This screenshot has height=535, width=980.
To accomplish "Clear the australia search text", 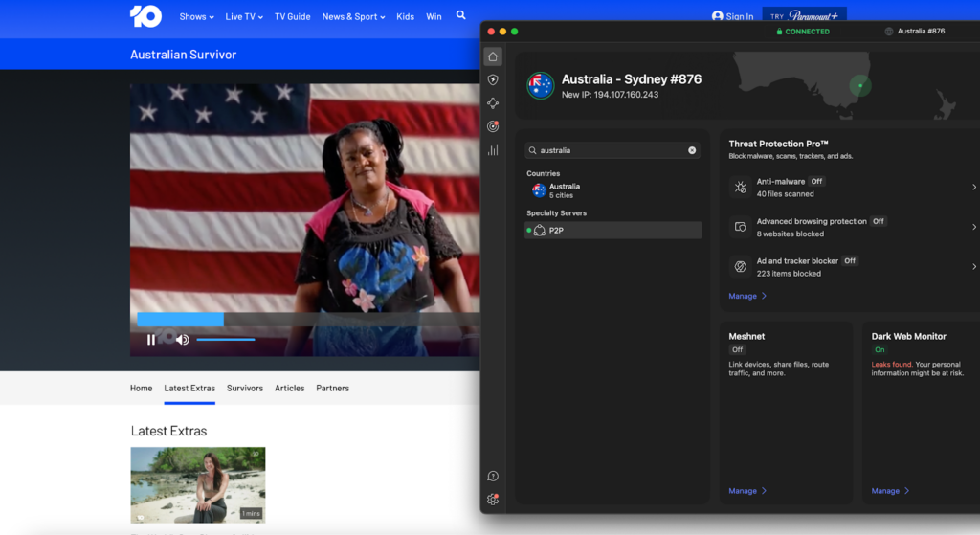I will pyautogui.click(x=692, y=150).
